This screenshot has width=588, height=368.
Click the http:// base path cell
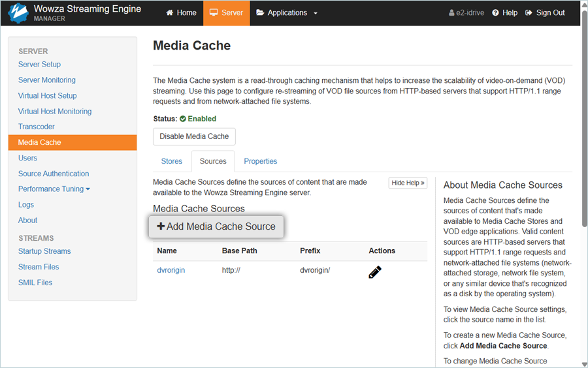point(231,270)
